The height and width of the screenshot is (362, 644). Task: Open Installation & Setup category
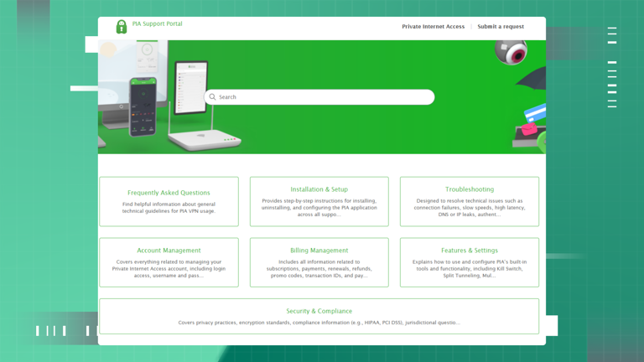[x=319, y=201]
